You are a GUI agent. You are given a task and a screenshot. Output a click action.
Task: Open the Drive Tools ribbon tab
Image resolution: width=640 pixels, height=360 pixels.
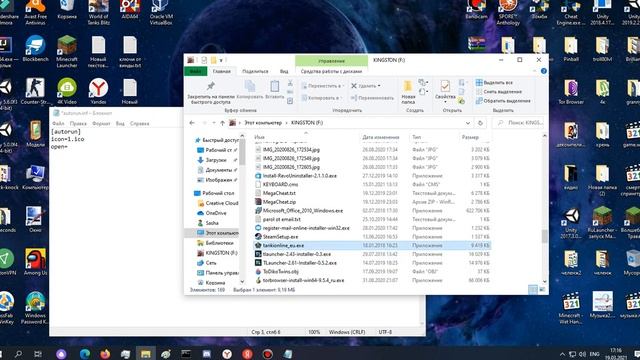(331, 71)
